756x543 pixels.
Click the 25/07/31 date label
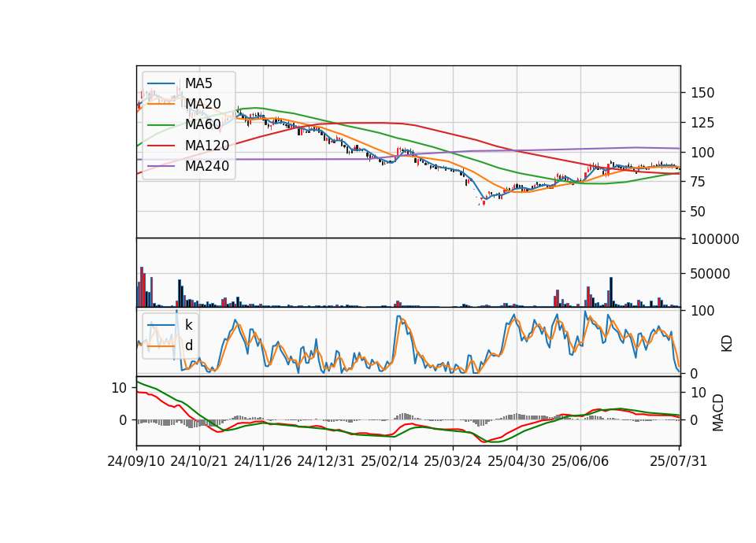(x=678, y=461)
